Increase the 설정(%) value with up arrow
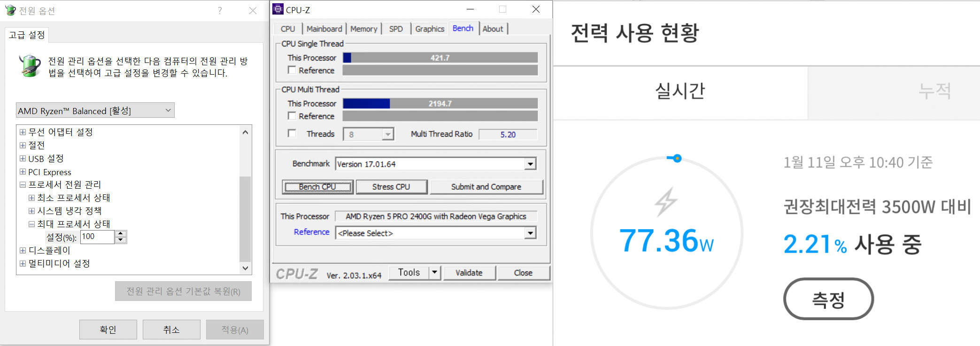The width and height of the screenshot is (980, 346). click(121, 234)
